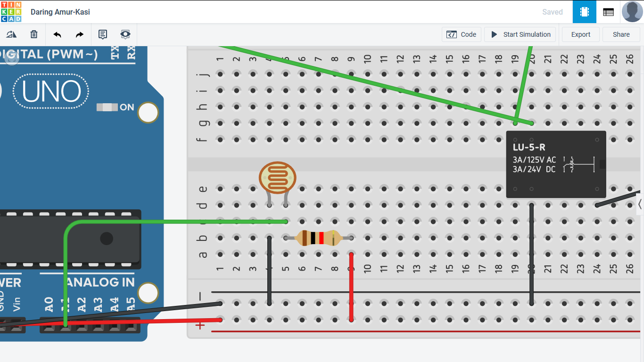This screenshot has height=362, width=644.
Task: Undo the last action
Action: click(57, 34)
